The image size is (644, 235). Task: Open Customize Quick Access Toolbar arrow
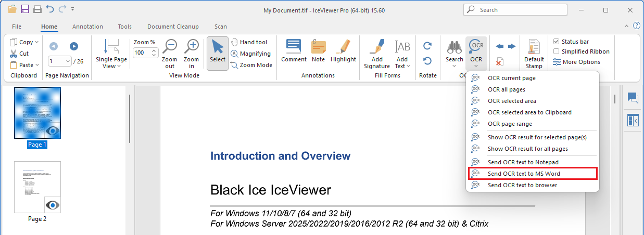(72, 9)
